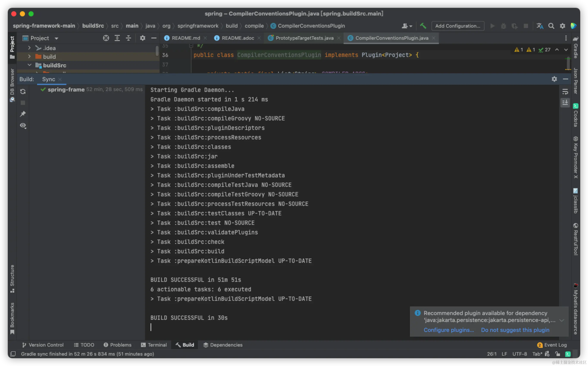The image size is (588, 366).
Task: Open the Project view dropdown
Action: coord(56,38)
